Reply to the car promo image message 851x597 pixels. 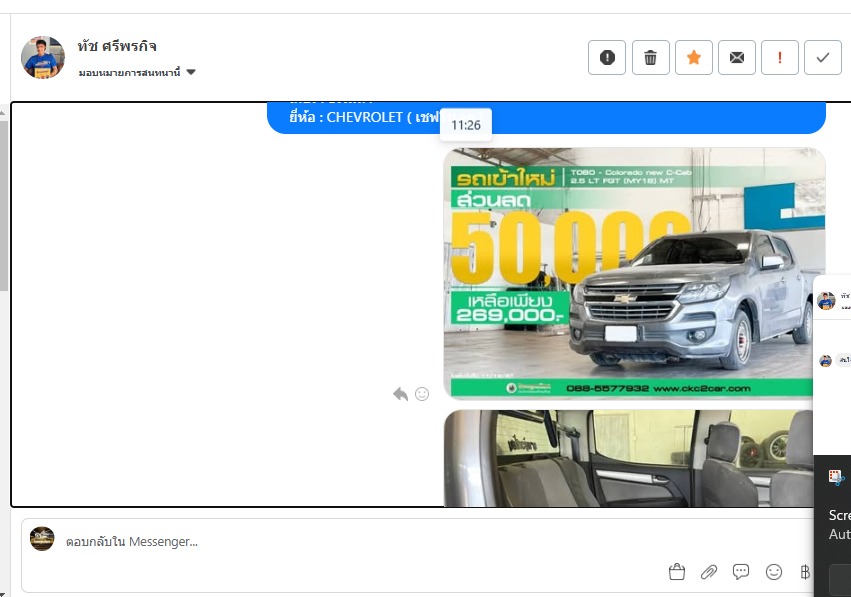coord(401,394)
